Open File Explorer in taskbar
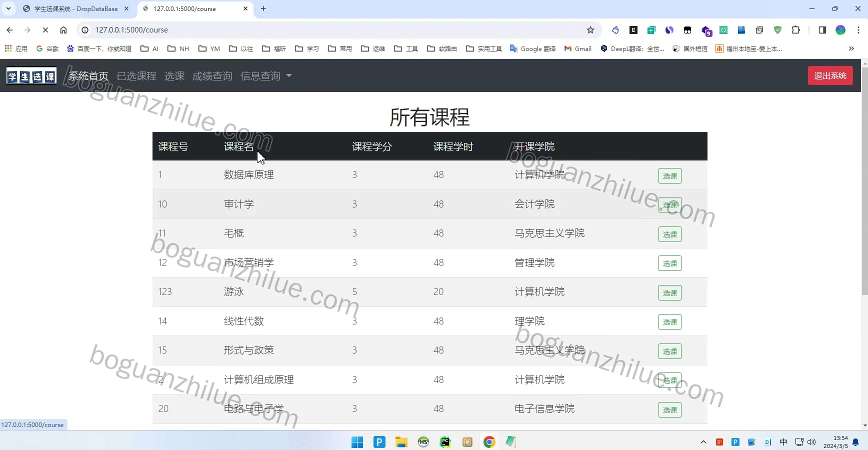Viewport: 868px width, 450px height. click(401, 442)
